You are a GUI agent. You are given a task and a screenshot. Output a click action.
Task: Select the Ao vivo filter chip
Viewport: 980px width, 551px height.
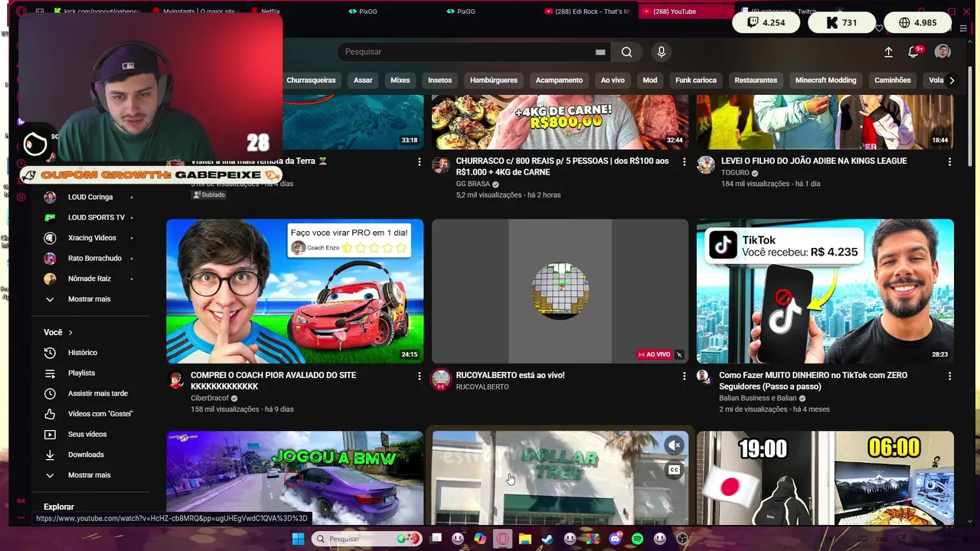point(612,80)
